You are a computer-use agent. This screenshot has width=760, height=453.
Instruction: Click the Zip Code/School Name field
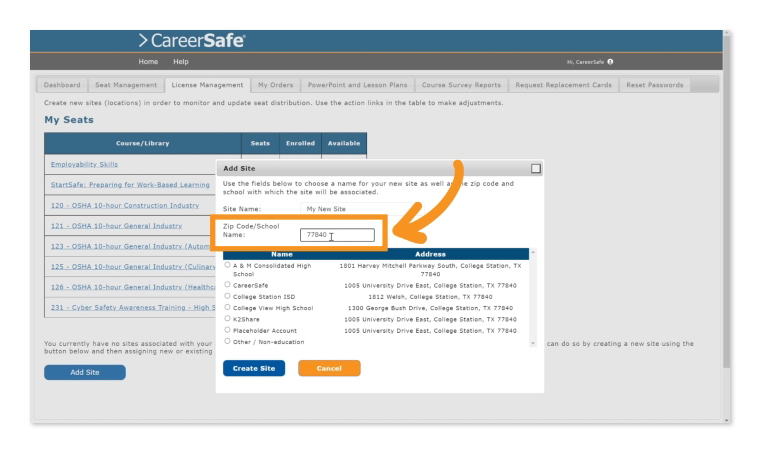337,235
